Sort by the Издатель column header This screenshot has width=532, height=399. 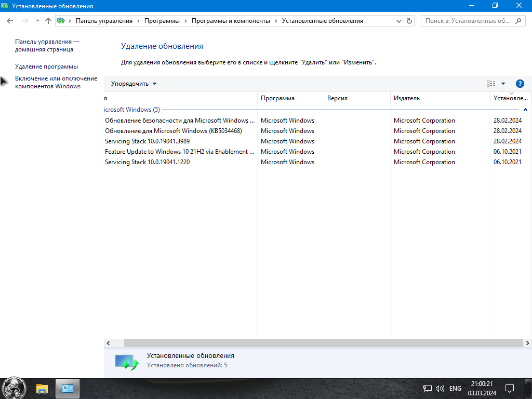[440, 98]
